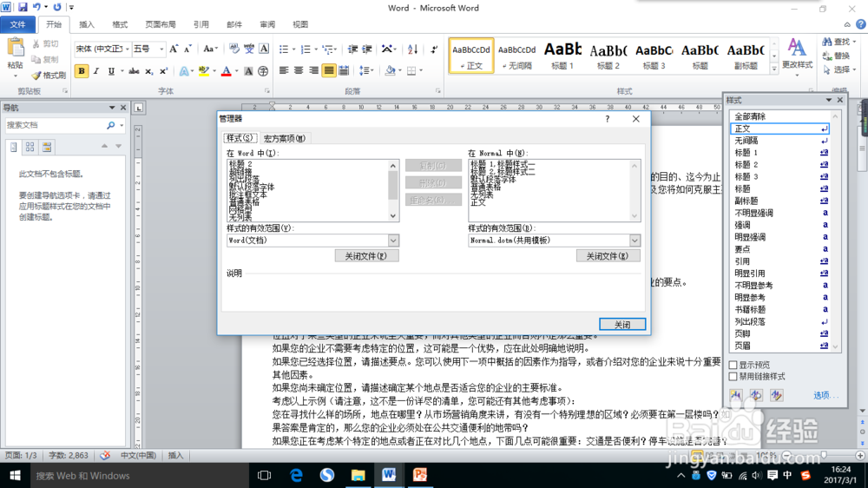Switch to 宏方案项(M) tab in Organizer
This screenshot has width=868, height=488.
point(284,138)
